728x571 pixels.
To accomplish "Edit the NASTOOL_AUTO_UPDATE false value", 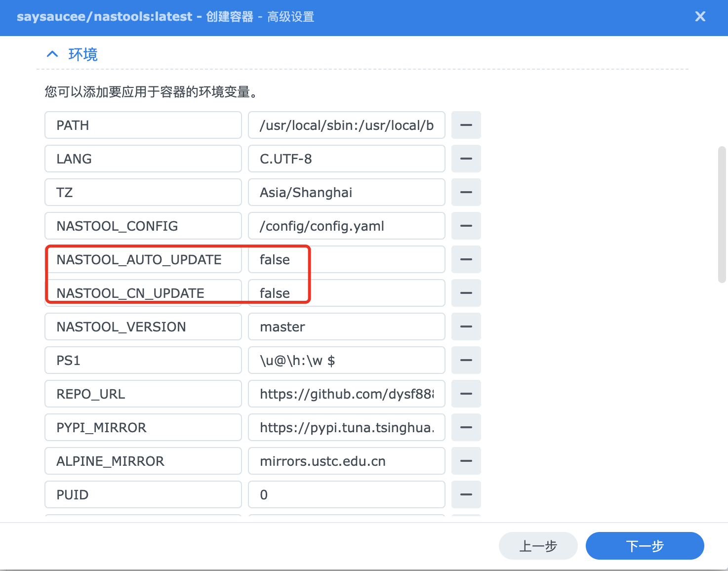I will pyautogui.click(x=347, y=259).
